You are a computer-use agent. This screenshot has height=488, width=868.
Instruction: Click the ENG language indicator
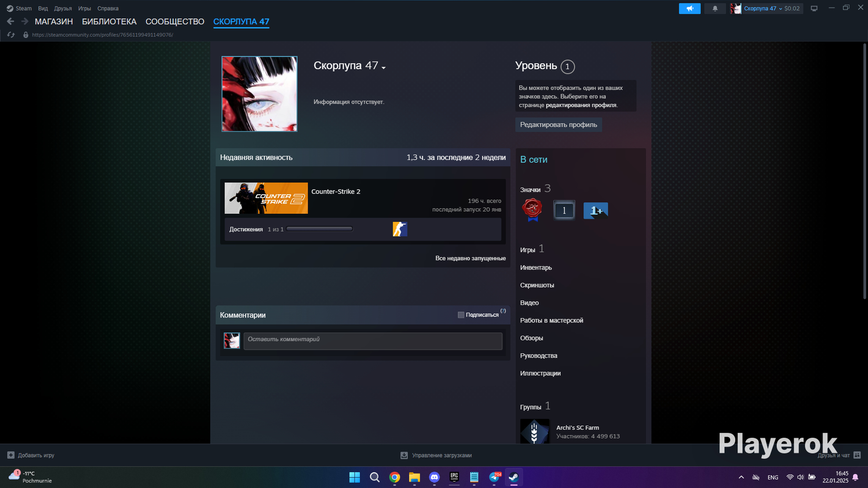coord(773,477)
